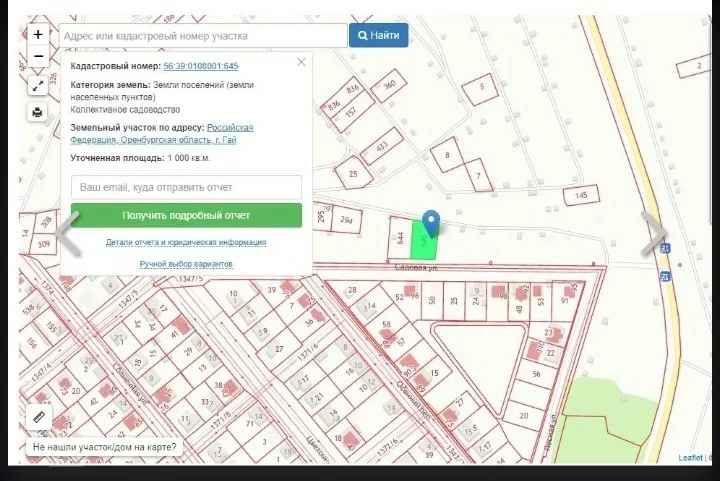
Task: Focus the address or cadastral number field
Action: pos(203,36)
